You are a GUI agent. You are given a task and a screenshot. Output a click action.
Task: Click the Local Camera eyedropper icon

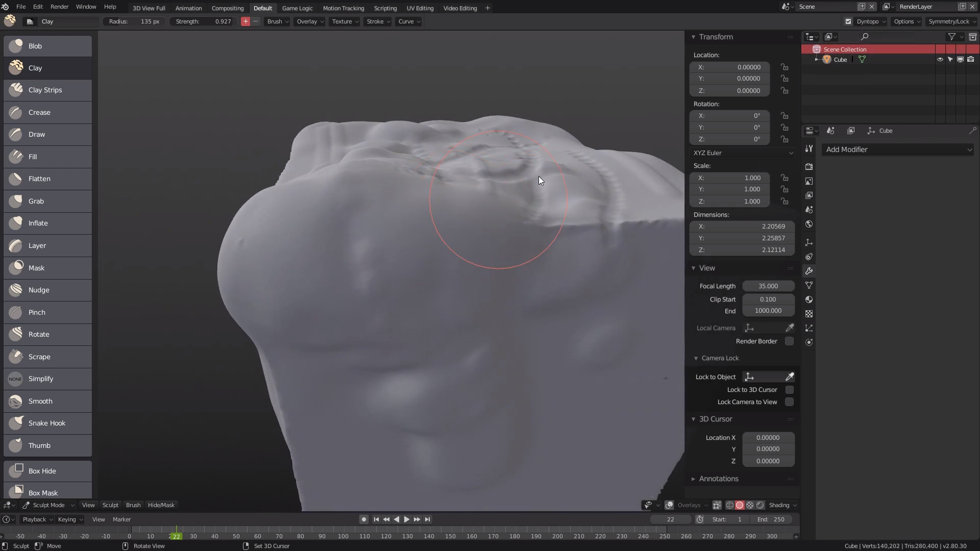pyautogui.click(x=790, y=328)
